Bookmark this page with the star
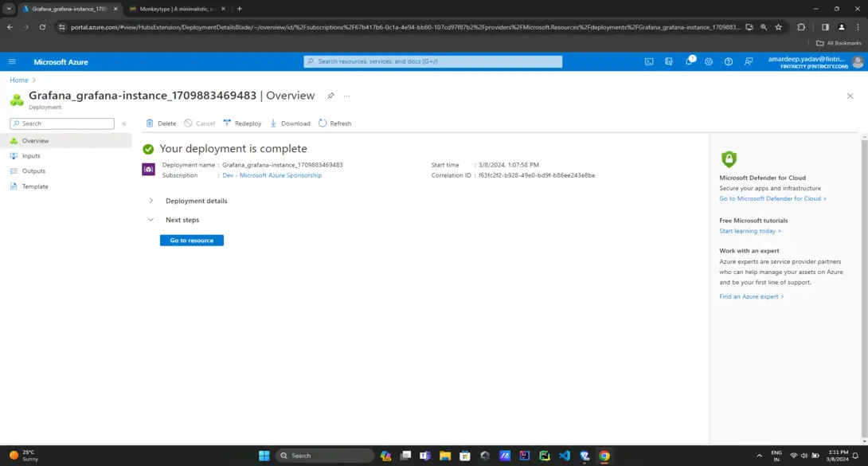This screenshot has height=466, width=868. (x=778, y=27)
